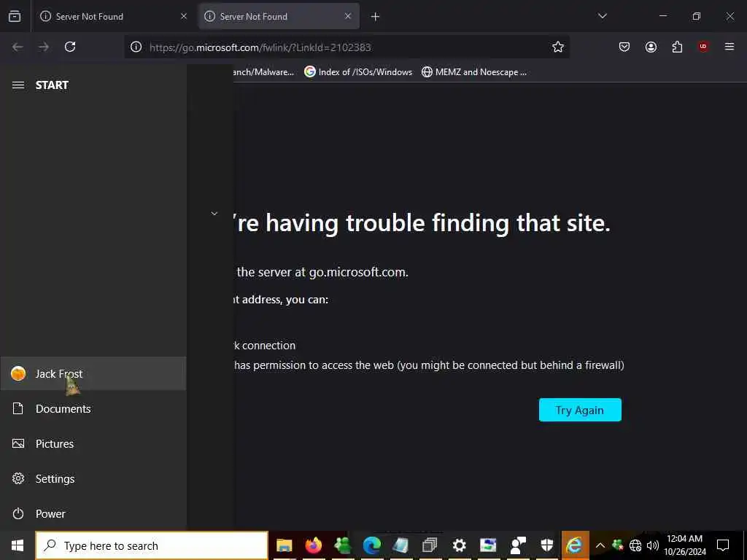
Task: Open a new tab with the plus button
Action: pos(375,17)
